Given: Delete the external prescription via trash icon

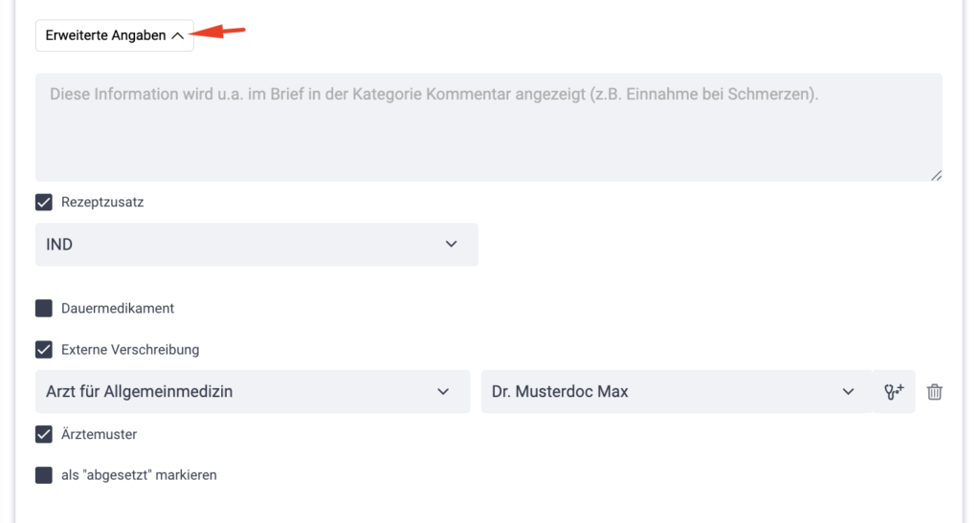Looking at the screenshot, I should (934, 392).
